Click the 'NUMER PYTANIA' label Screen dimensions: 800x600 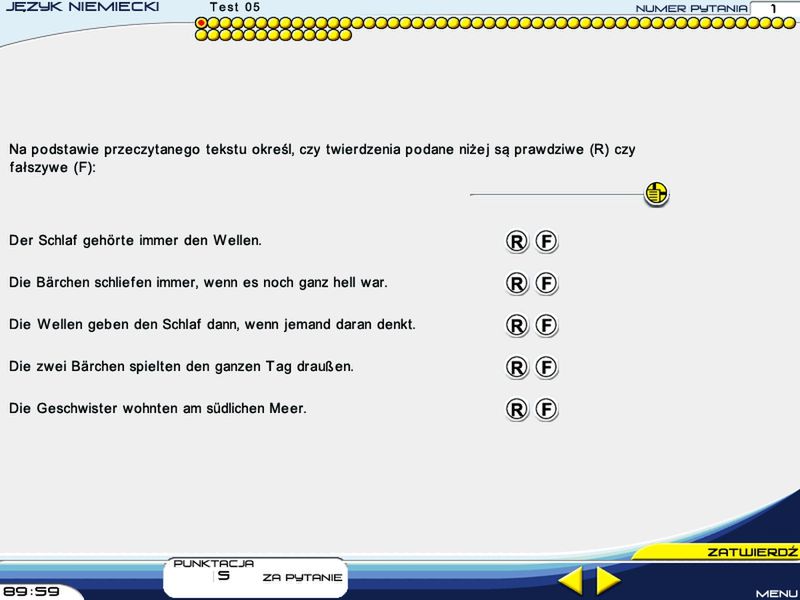tap(691, 9)
